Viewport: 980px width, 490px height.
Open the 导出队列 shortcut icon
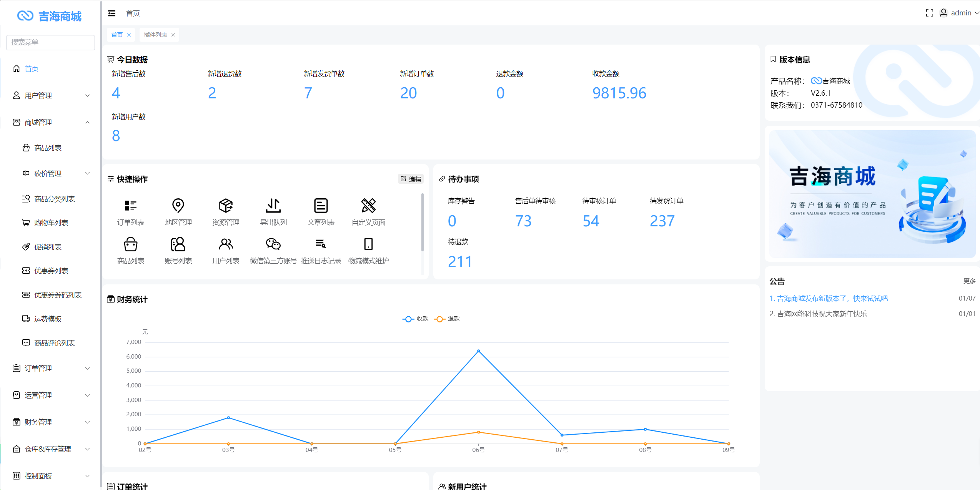273,206
